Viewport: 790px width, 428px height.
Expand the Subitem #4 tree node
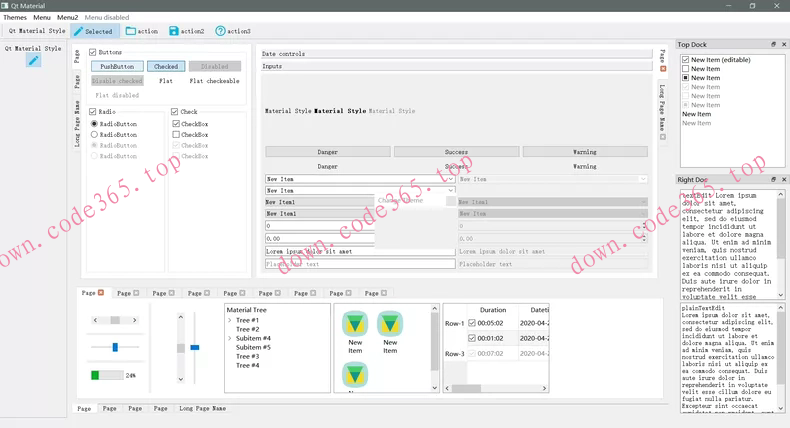coord(230,339)
